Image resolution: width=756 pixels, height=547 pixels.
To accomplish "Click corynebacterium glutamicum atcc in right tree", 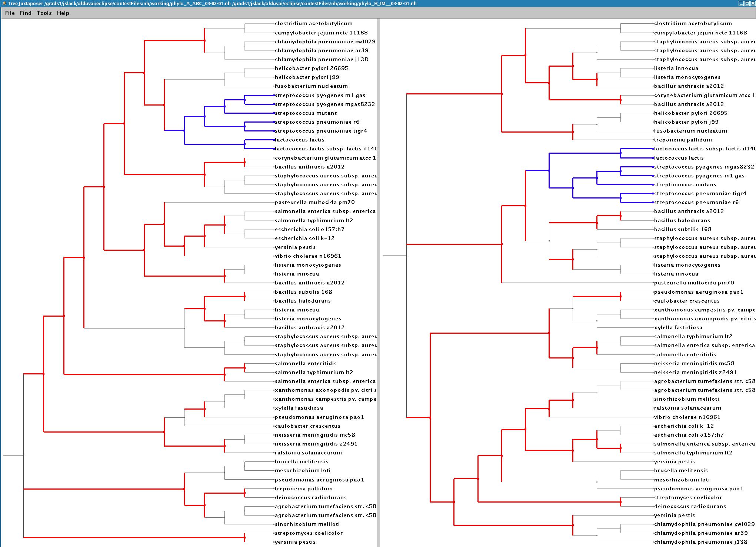I will pos(705,95).
